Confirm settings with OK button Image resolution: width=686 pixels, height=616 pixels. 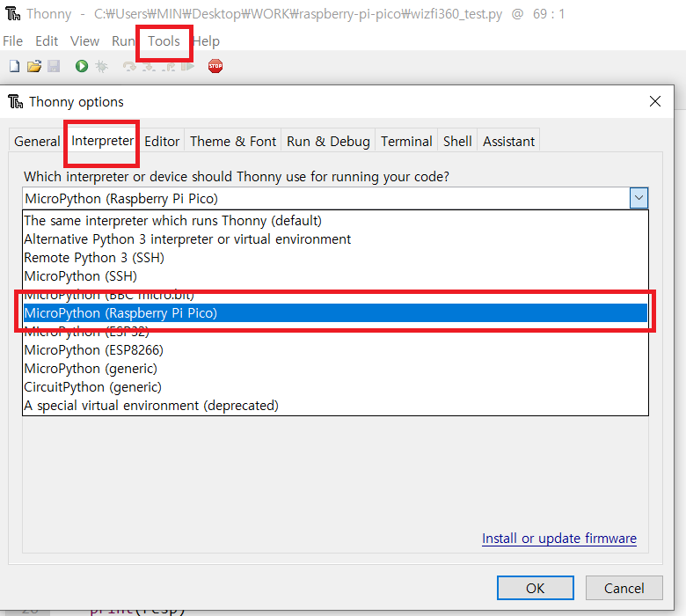[x=535, y=588]
